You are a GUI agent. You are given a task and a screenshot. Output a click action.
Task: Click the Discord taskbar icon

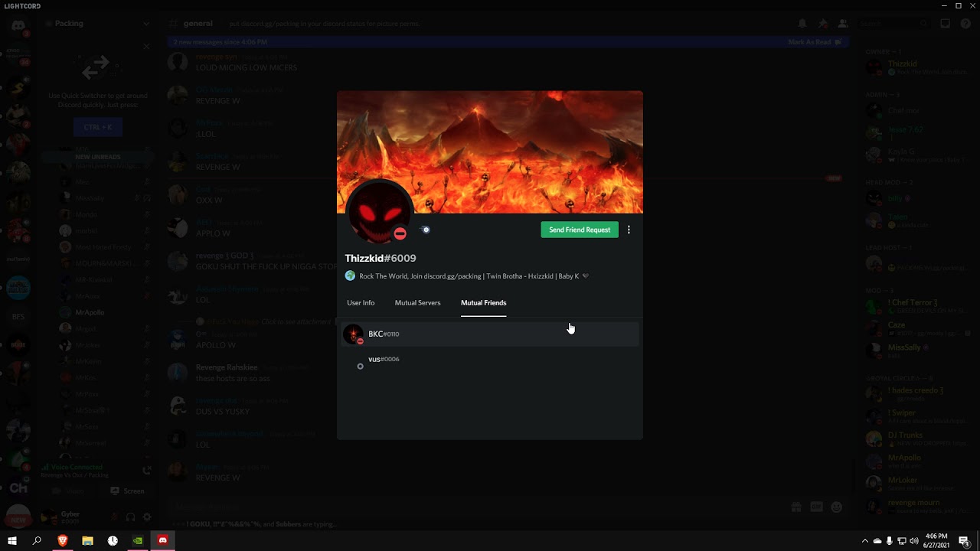coord(162,540)
